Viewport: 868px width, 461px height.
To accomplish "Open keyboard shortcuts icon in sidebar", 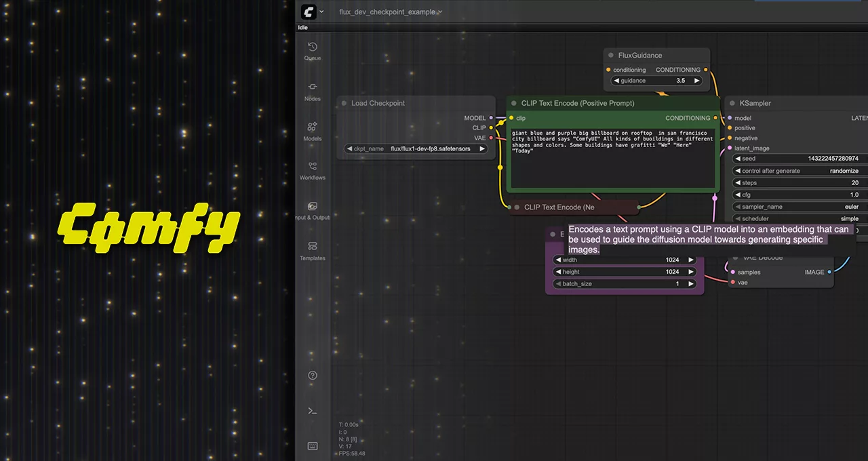I will (x=312, y=446).
